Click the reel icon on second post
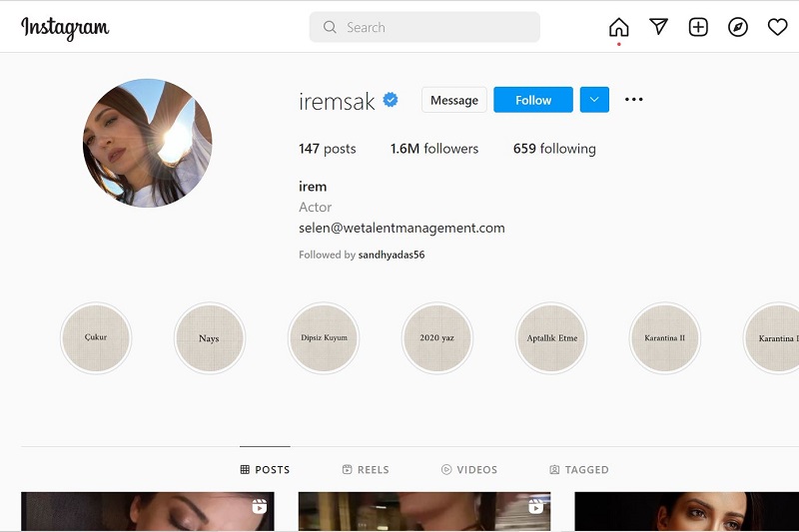The height and width of the screenshot is (532, 799). pyautogui.click(x=535, y=506)
